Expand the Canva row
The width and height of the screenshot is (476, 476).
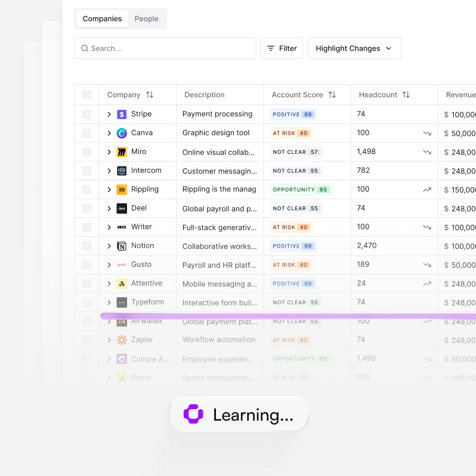pyautogui.click(x=109, y=133)
